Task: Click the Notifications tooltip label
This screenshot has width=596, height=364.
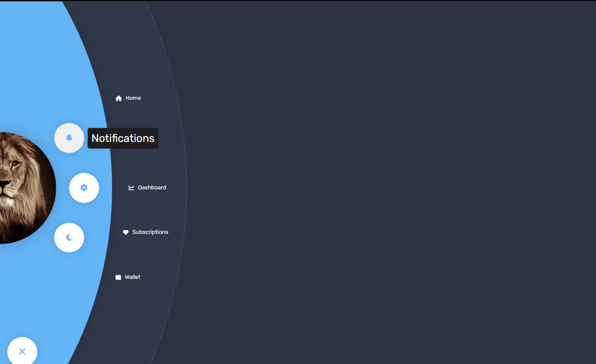Action: [122, 138]
